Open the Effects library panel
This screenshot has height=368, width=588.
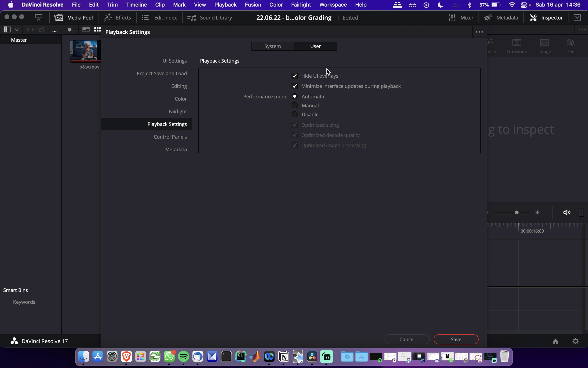[117, 17]
